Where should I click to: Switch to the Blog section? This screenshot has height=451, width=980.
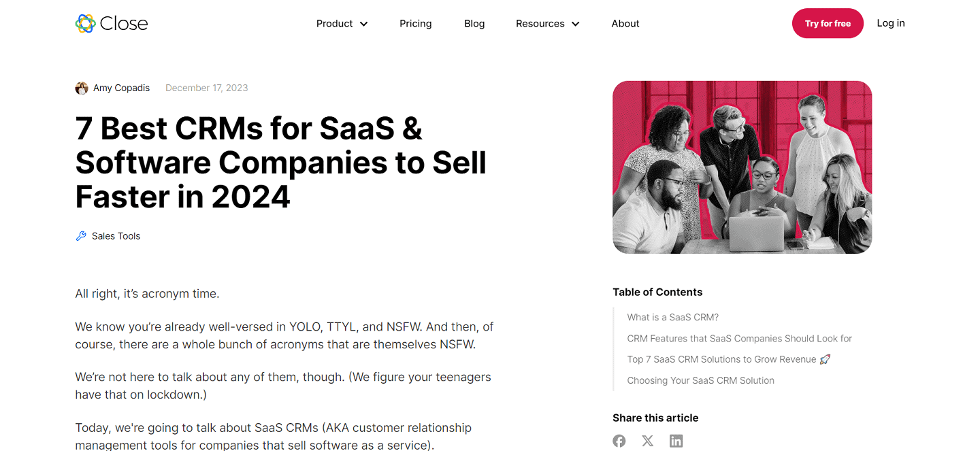[x=474, y=23]
